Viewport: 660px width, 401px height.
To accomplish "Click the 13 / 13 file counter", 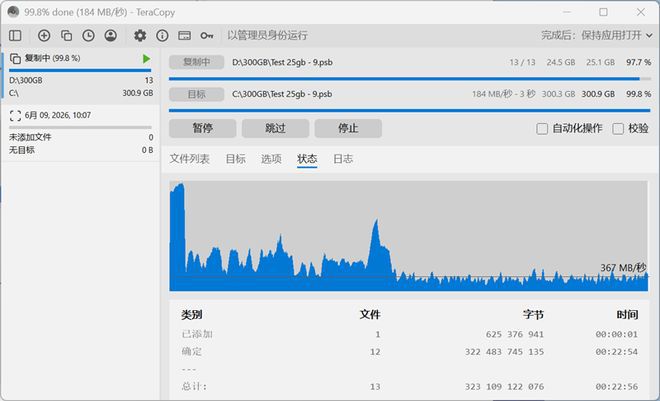I will [x=522, y=62].
